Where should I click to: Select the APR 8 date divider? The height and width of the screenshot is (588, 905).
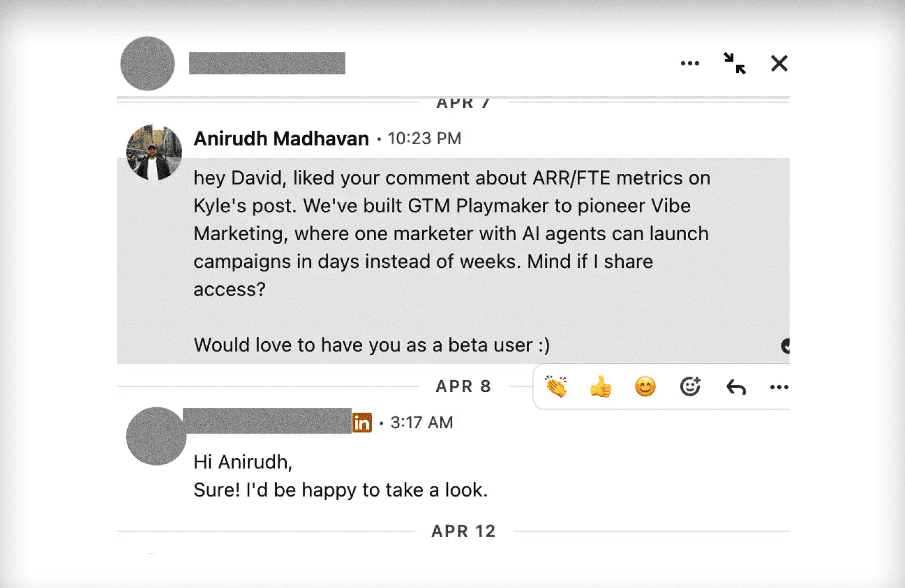(x=463, y=386)
